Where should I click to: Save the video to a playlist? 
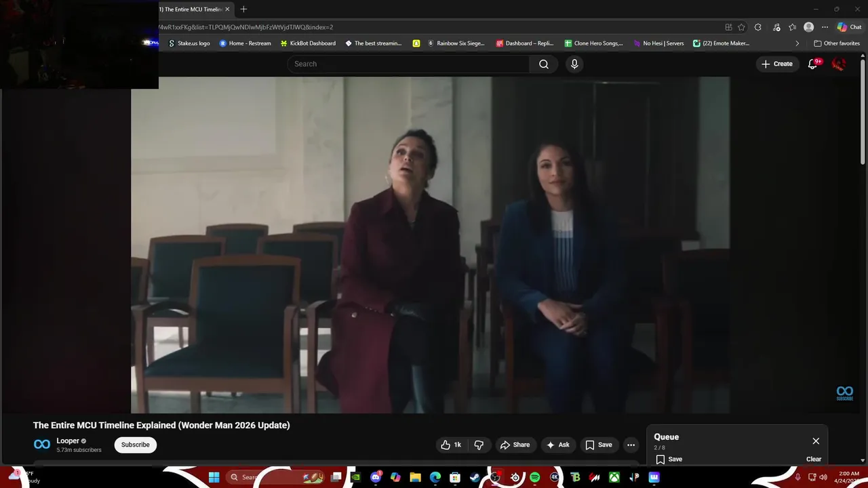pos(599,445)
